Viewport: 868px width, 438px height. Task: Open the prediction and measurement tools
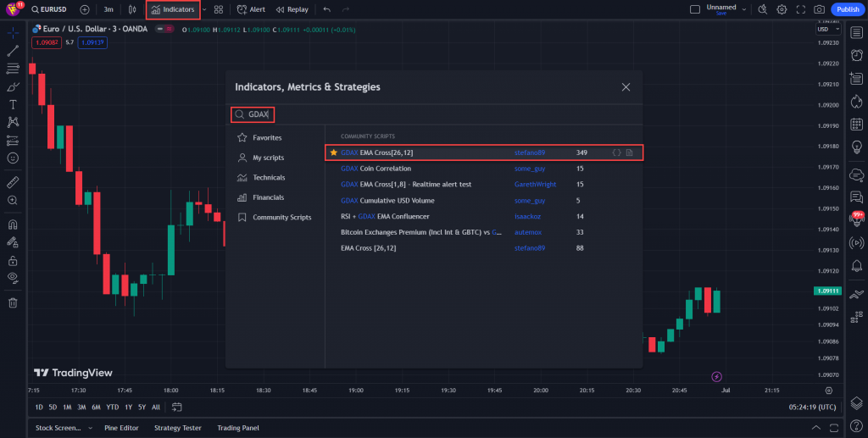(x=13, y=141)
